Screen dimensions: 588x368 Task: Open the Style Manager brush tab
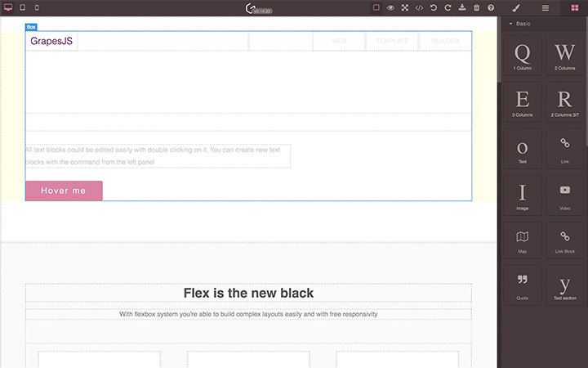pos(515,7)
